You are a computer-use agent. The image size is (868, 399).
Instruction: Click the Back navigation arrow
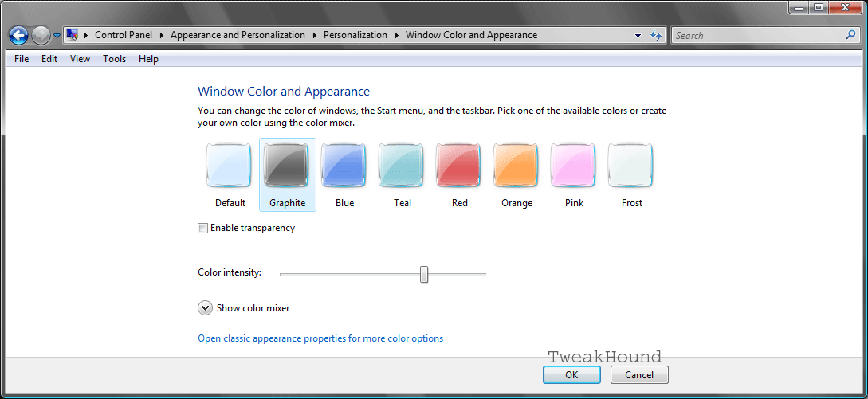18,35
